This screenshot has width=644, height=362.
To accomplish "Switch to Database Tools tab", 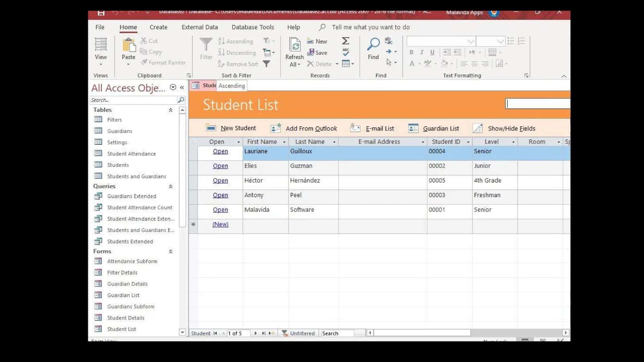I will click(253, 27).
